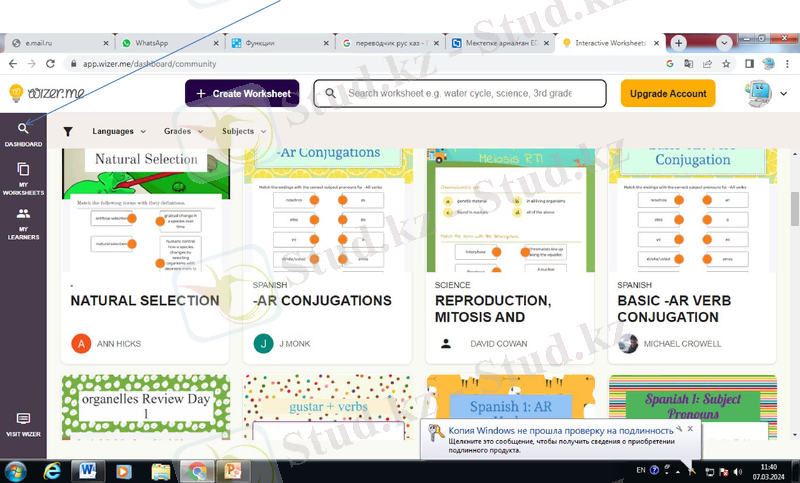
Task: Open Chrome from the taskbar
Action: 197,471
